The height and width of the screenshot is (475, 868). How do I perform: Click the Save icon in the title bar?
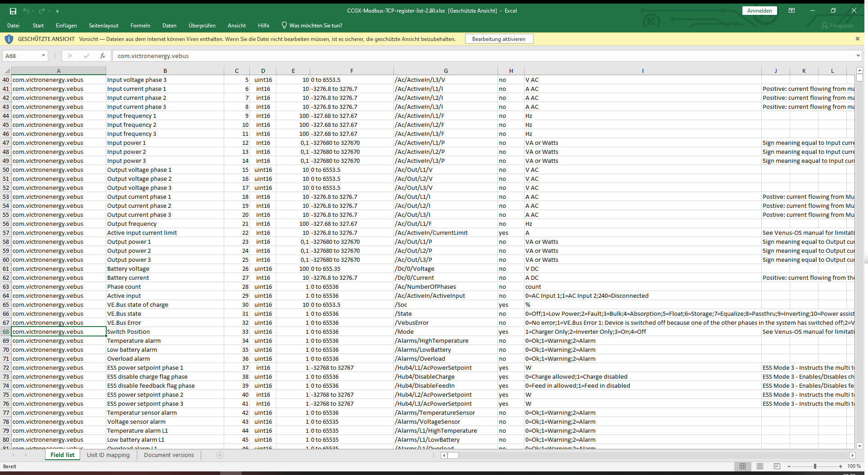[13, 11]
